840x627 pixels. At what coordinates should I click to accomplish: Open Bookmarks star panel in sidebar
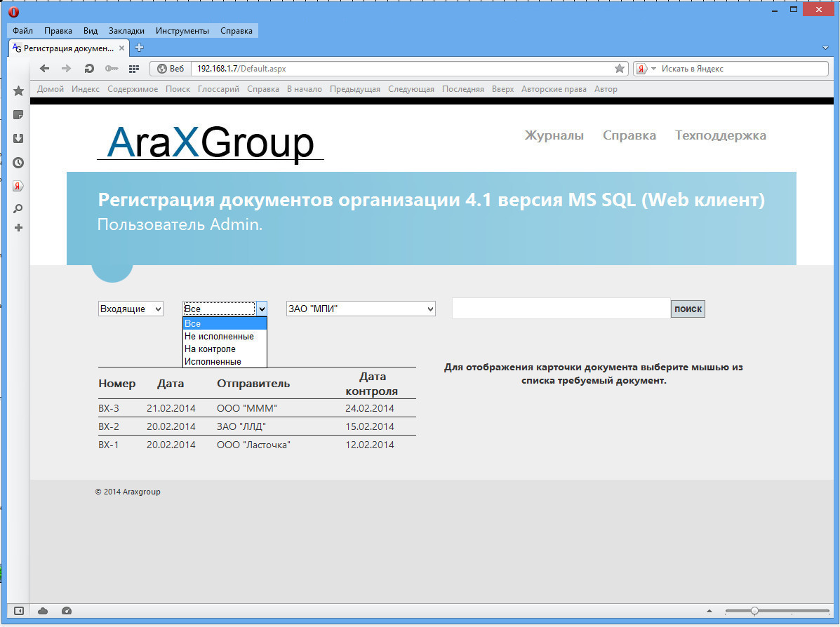18,91
